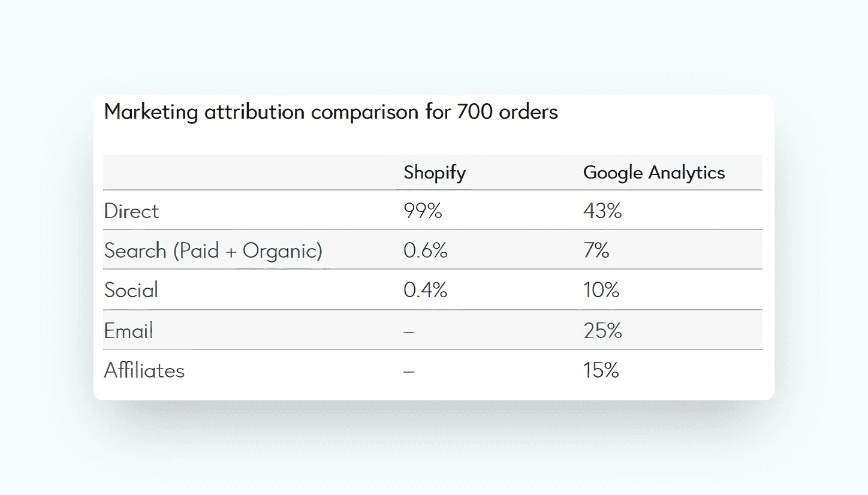
Task: Select the 43% Google Analytics value
Action: click(x=602, y=211)
